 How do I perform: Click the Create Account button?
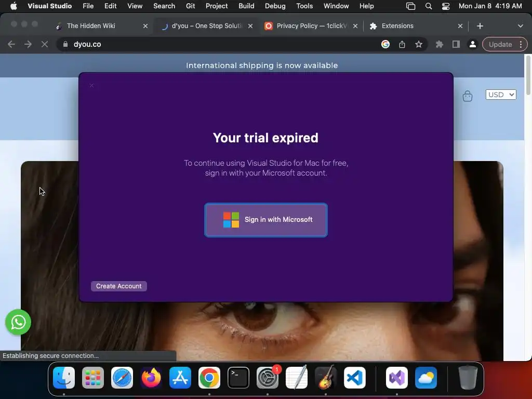tap(119, 286)
